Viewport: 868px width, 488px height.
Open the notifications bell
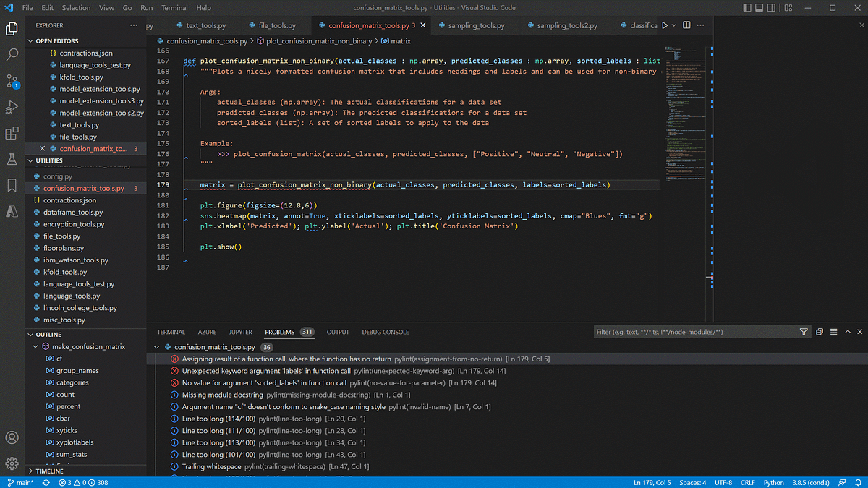click(858, 482)
